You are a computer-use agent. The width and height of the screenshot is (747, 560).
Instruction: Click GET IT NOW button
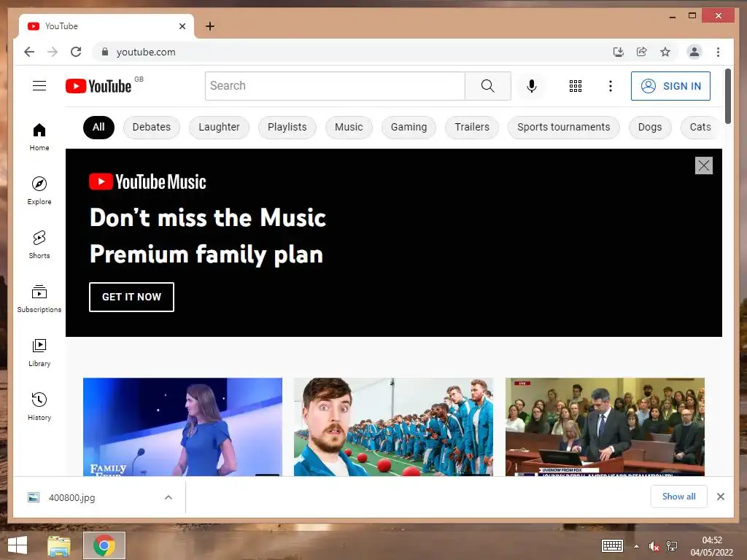(x=131, y=297)
